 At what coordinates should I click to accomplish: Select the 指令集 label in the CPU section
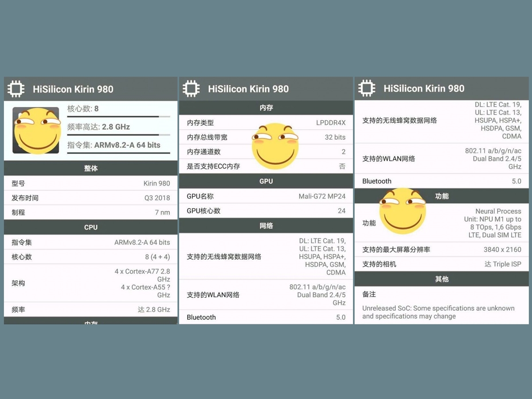[22, 242]
